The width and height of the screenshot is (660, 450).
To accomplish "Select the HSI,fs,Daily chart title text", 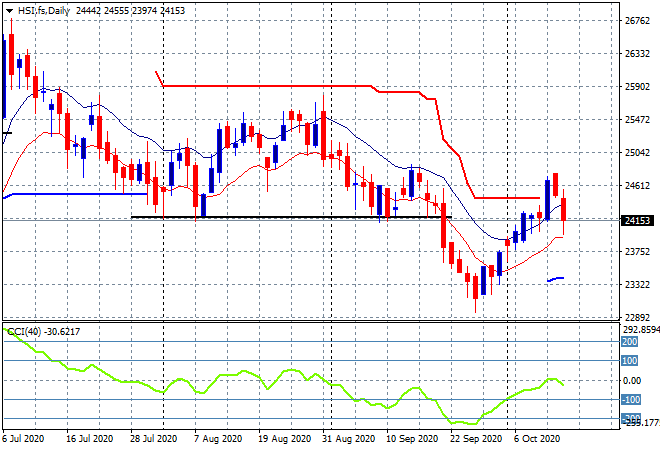I will click(x=43, y=11).
